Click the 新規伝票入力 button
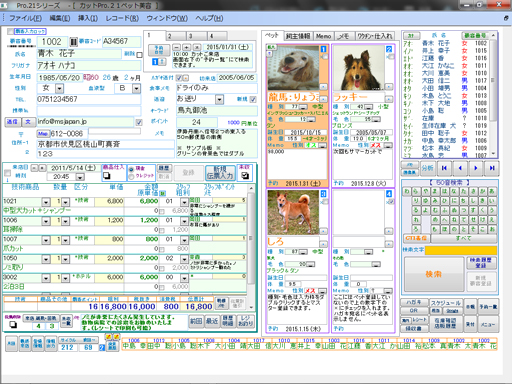Viewport: 512px width, 384px height. pyautogui.click(x=220, y=173)
